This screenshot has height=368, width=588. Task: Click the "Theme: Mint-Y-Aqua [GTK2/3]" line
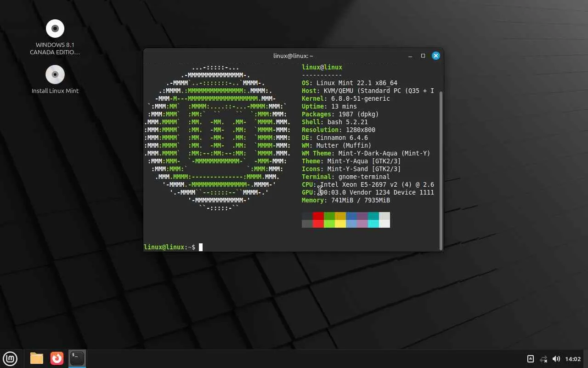[x=351, y=161]
